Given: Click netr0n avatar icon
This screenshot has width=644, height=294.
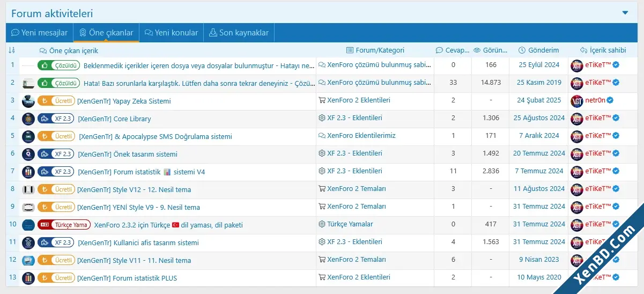Looking at the screenshot, I should (577, 101).
